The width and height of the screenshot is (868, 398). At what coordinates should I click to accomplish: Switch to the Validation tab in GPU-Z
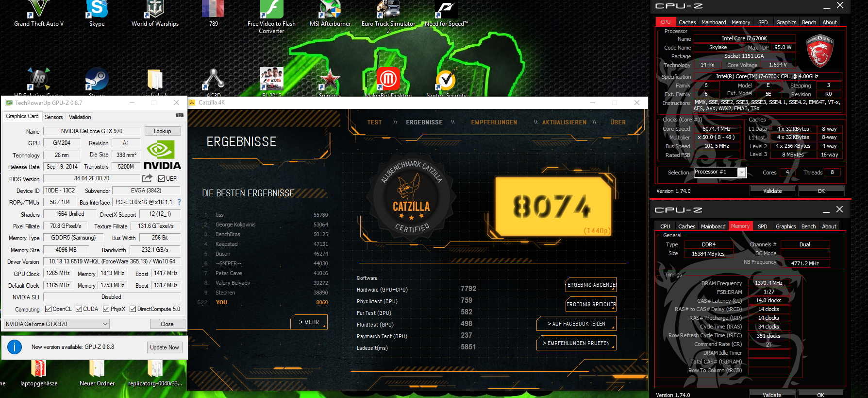[x=80, y=117]
